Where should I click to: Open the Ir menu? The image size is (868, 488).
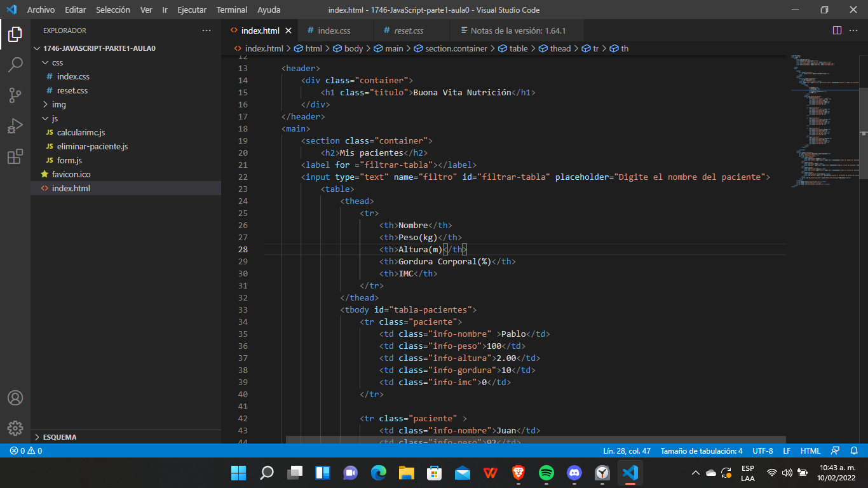point(165,10)
